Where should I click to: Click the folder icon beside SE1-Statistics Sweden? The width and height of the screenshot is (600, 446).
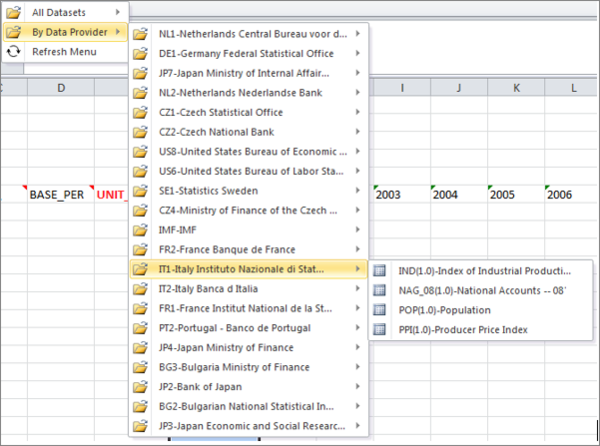(x=141, y=191)
